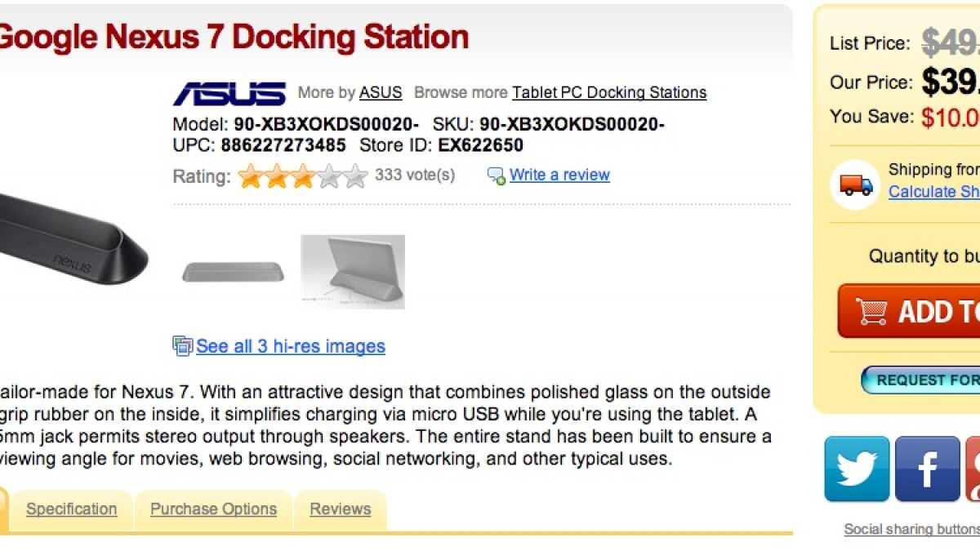Click the Facebook share icon
The width and height of the screenshot is (980, 551).
coord(927,469)
